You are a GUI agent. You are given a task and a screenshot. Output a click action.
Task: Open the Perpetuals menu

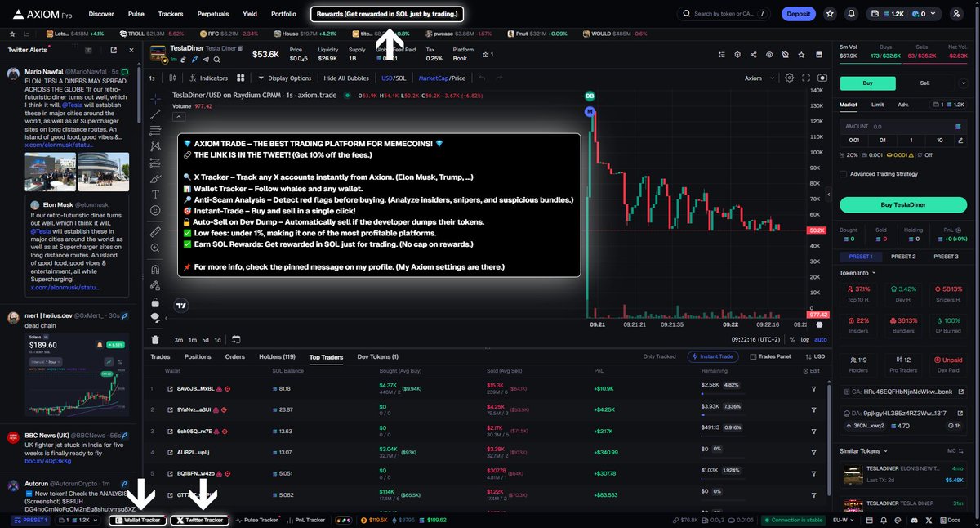click(x=213, y=14)
